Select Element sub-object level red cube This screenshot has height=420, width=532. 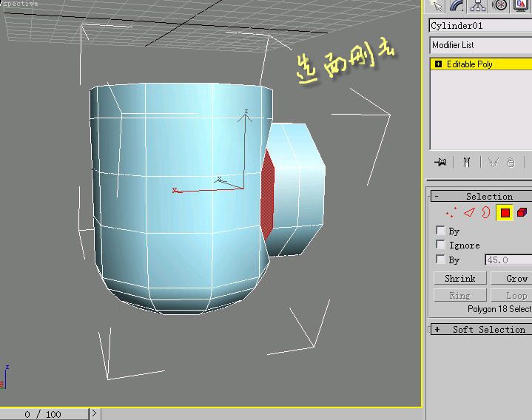(x=522, y=213)
